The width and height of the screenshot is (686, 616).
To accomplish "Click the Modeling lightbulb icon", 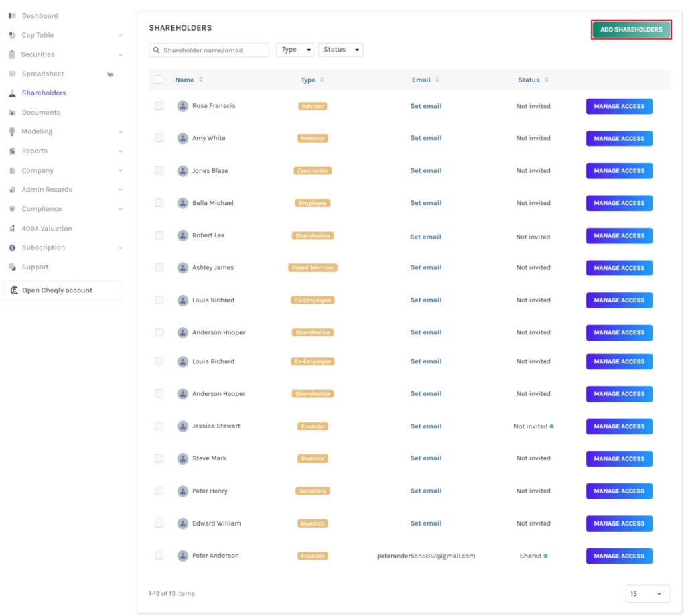I will click(x=12, y=132).
